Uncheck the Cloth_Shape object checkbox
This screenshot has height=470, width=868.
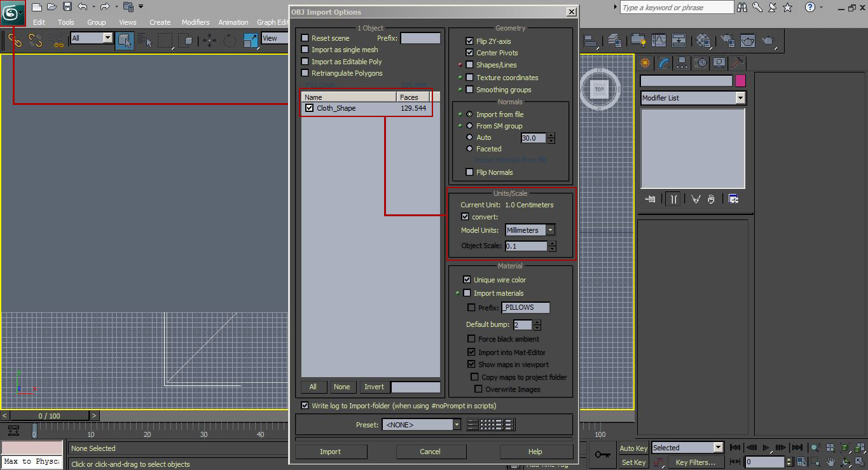310,108
